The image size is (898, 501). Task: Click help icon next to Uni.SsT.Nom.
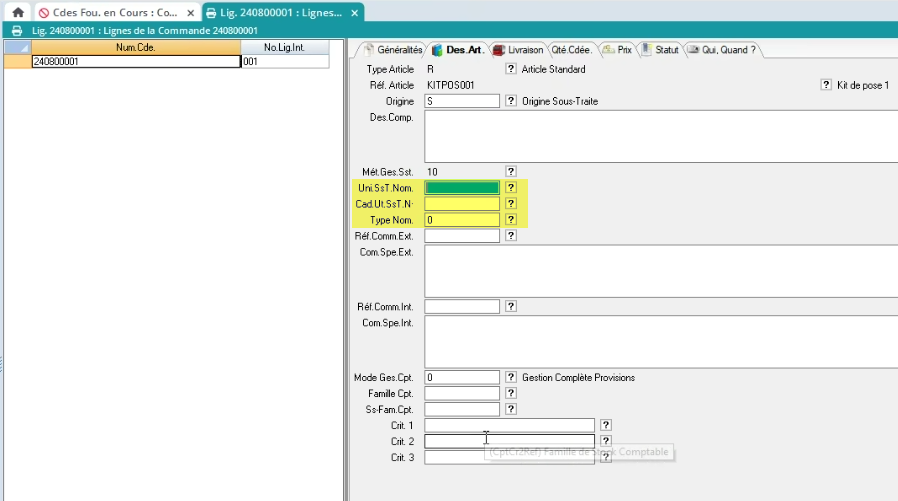coord(511,188)
